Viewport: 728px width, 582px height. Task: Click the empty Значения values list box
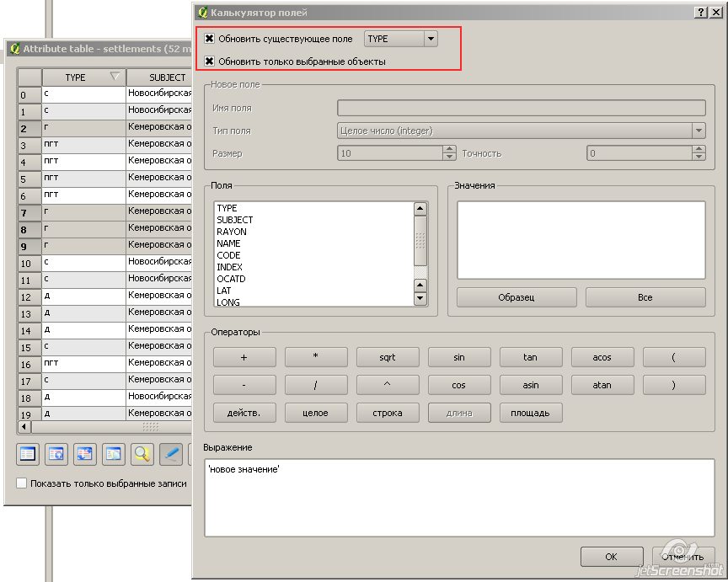point(581,240)
